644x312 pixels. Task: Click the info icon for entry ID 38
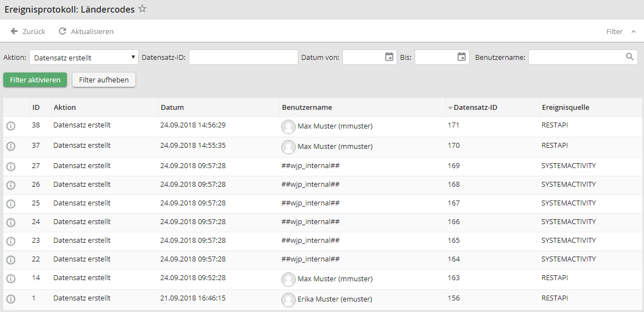tap(11, 126)
